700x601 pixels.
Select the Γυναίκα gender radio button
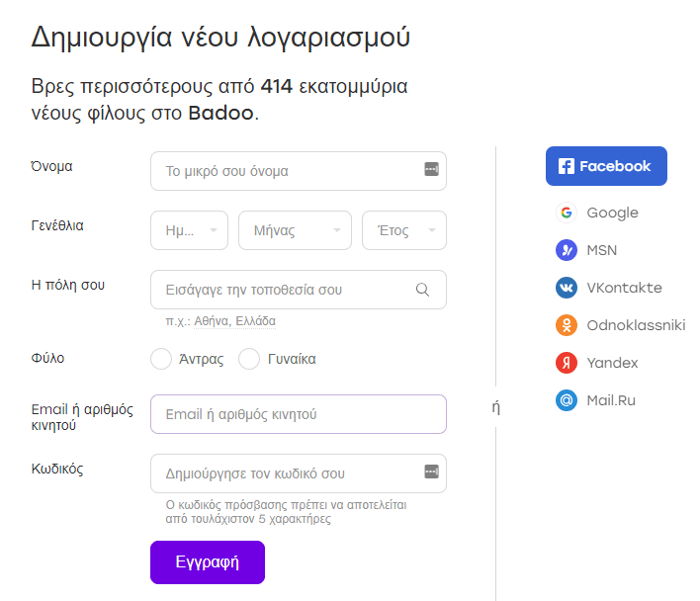[x=249, y=359]
